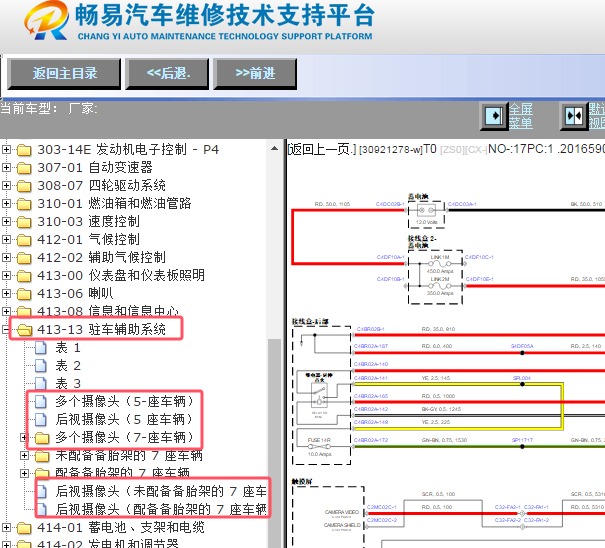This screenshot has height=548, width=605.
Task: Click folder icon of 未配备备胎架的 7 座车辆
Action: pyautogui.click(x=42, y=456)
